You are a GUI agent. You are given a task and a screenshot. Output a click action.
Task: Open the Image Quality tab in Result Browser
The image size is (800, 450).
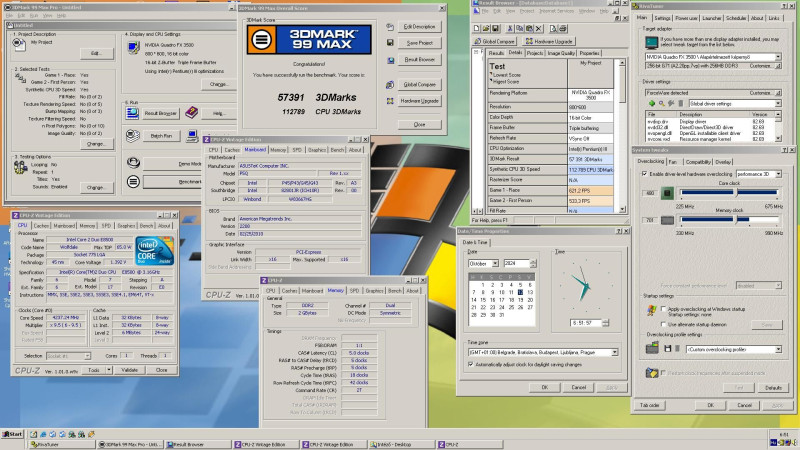pos(561,53)
